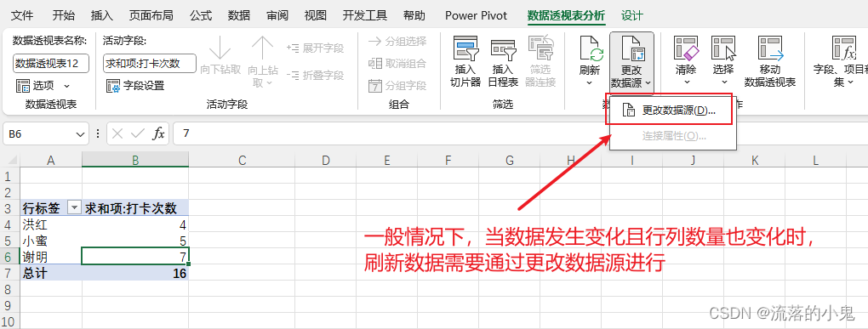Switch to the 开始 ribbon tab
This screenshot has width=868, height=329.
pyautogui.click(x=65, y=15)
